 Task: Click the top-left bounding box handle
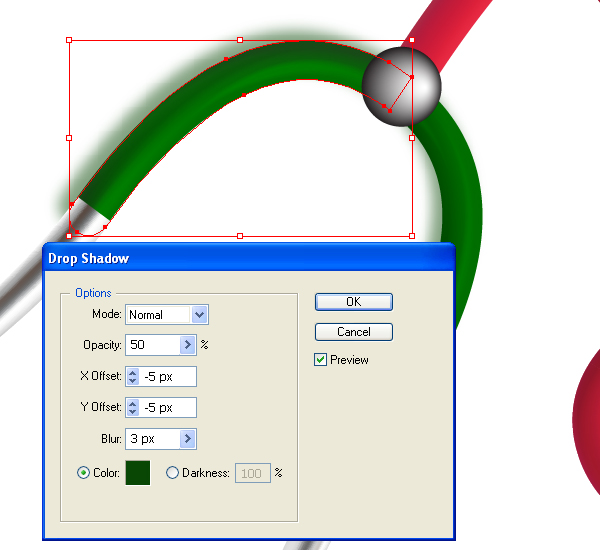pyautogui.click(x=69, y=40)
